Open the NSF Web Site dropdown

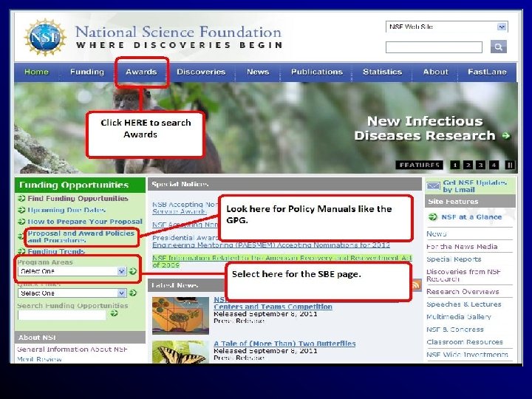tap(446, 27)
